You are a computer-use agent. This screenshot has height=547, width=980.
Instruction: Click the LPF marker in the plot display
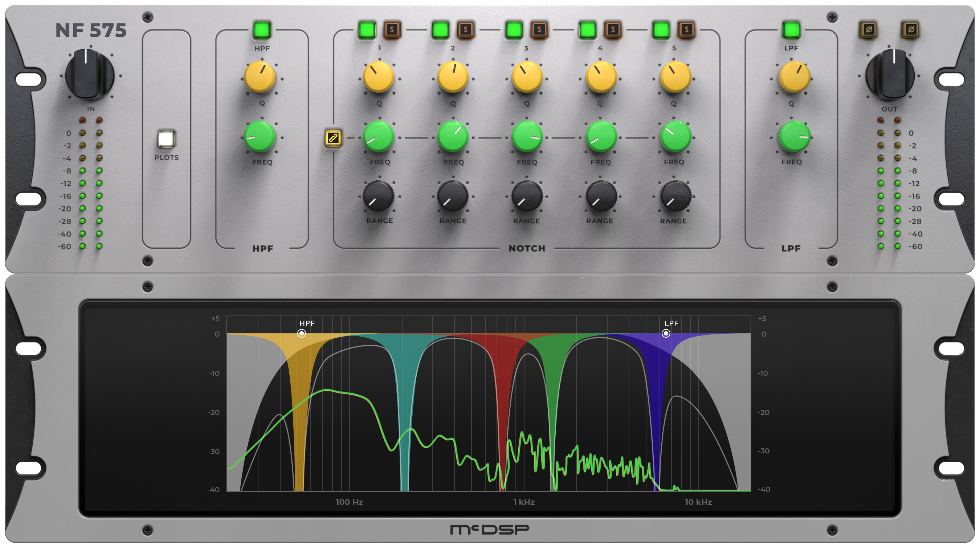click(x=666, y=334)
